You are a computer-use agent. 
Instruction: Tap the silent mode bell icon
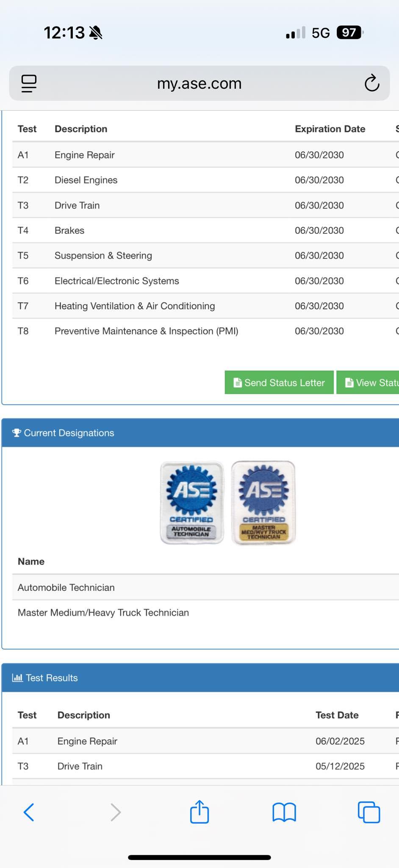pyautogui.click(x=96, y=33)
